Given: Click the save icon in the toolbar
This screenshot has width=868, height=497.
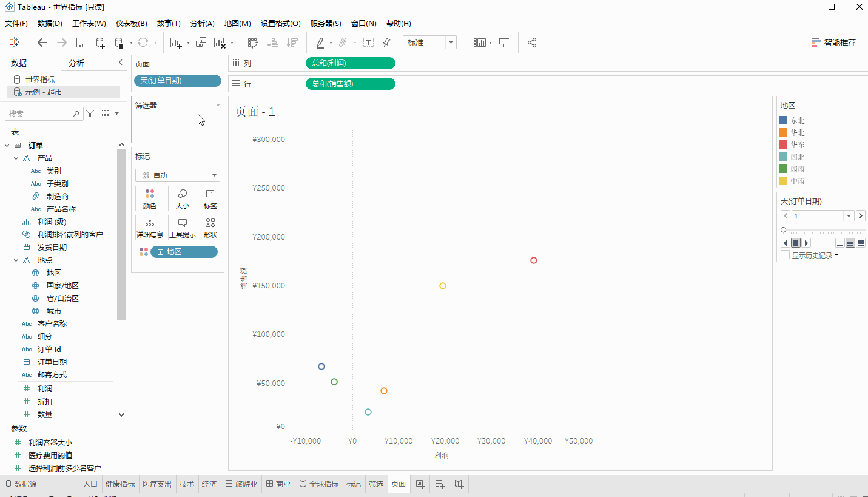Looking at the screenshot, I should click(x=81, y=42).
